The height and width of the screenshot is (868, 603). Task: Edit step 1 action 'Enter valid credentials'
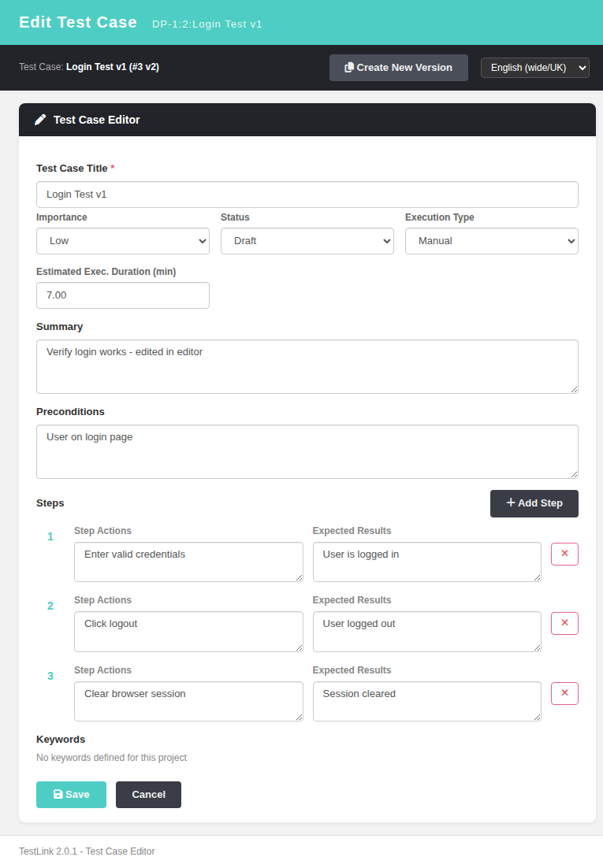coord(188,562)
